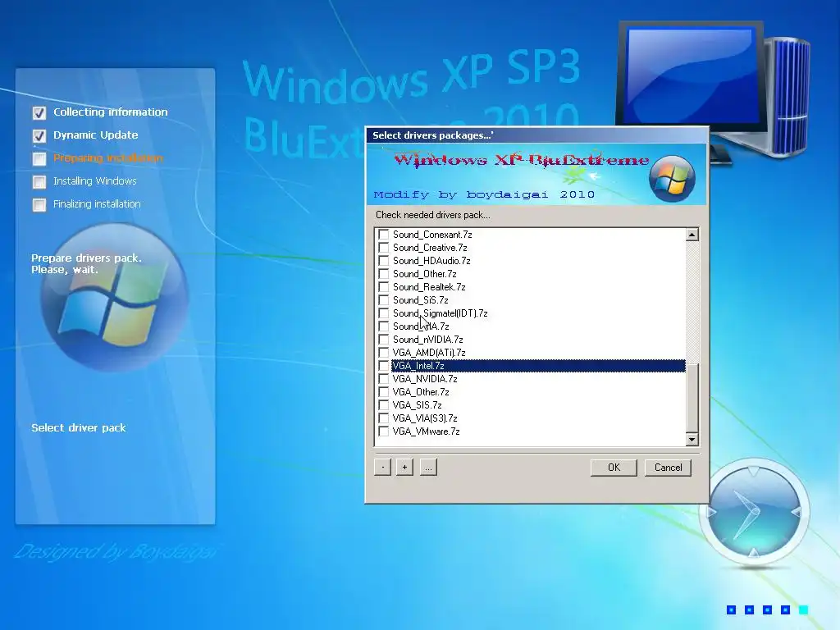Screen dimensions: 840x630
Task: Tick the VGA_Other.7z checkbox
Action: coord(384,392)
